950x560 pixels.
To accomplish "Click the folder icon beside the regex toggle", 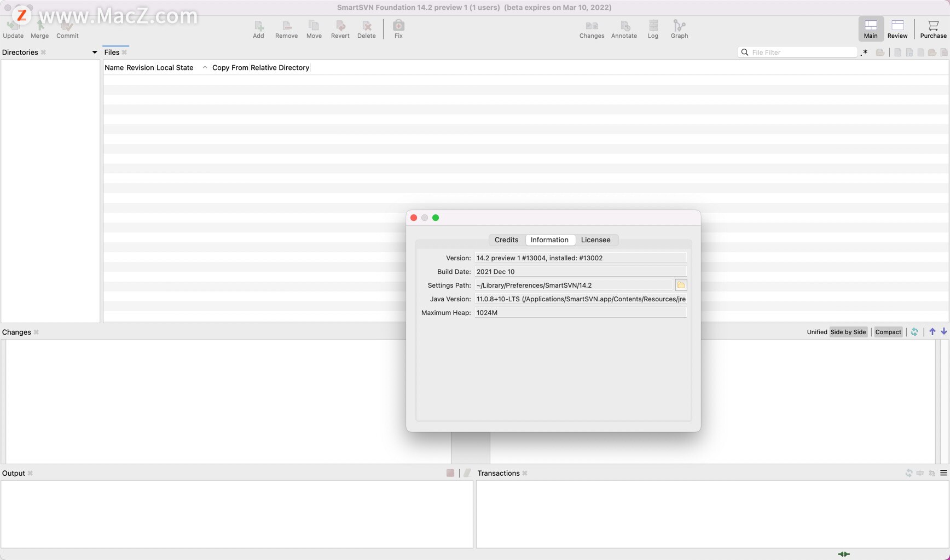I will 880,52.
